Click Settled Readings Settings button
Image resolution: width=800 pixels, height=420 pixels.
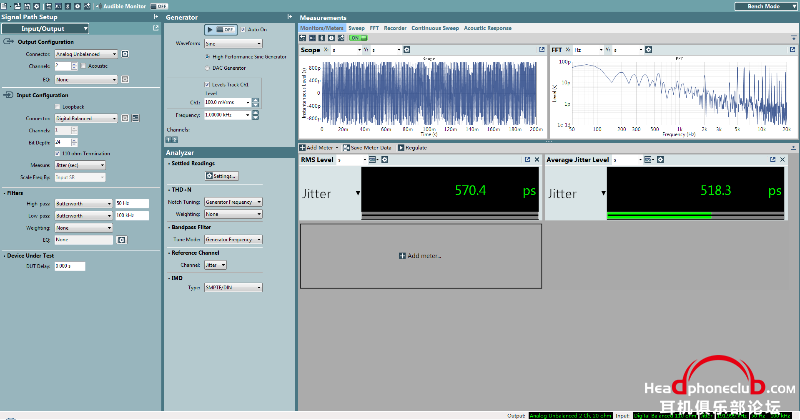click(x=221, y=176)
